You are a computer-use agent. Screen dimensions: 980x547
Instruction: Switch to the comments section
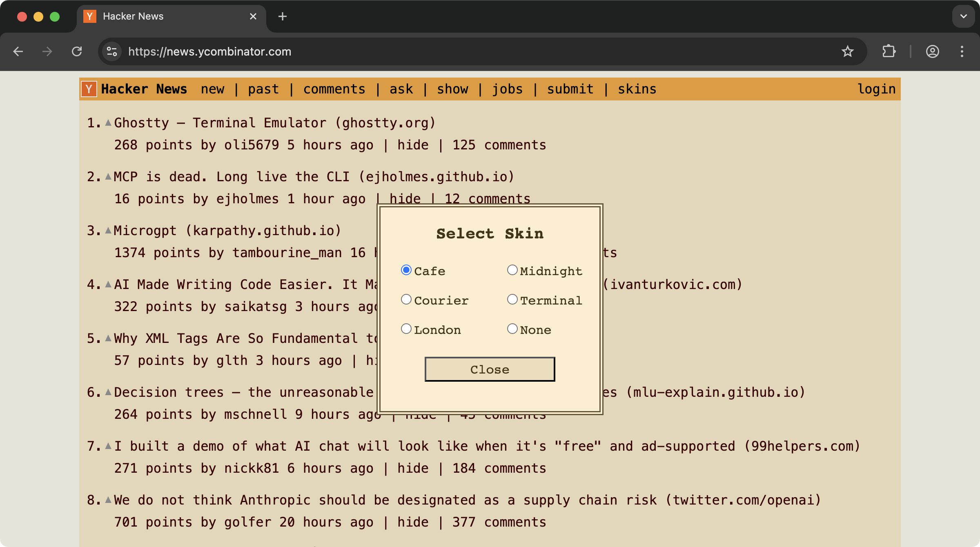coord(334,89)
